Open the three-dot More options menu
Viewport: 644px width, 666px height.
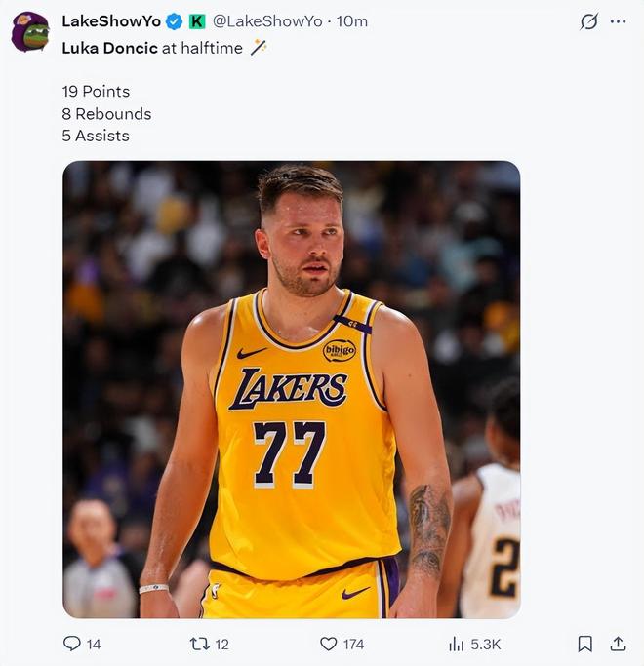coord(618,21)
